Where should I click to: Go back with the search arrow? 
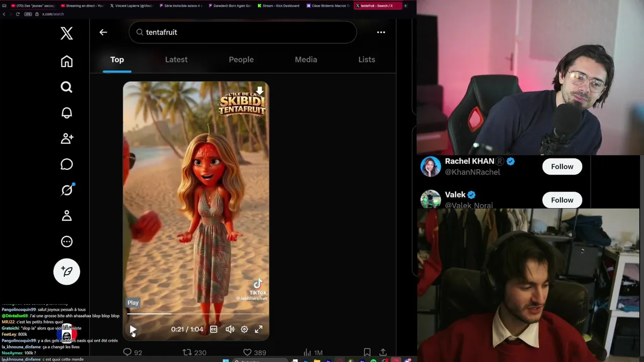coord(103,32)
